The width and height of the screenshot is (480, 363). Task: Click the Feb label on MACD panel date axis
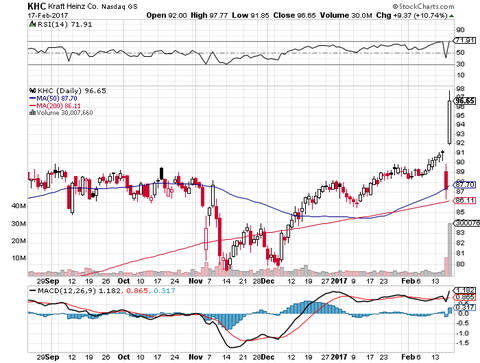tap(408, 357)
